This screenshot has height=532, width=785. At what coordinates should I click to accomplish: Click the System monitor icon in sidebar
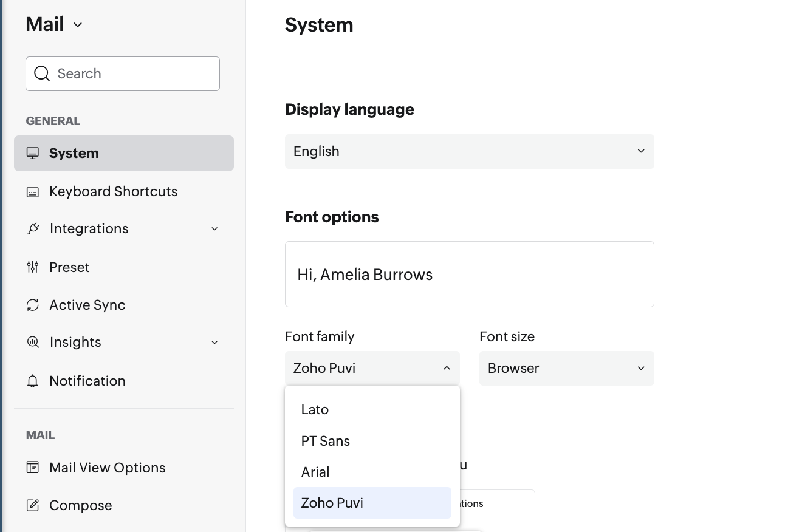(x=33, y=153)
